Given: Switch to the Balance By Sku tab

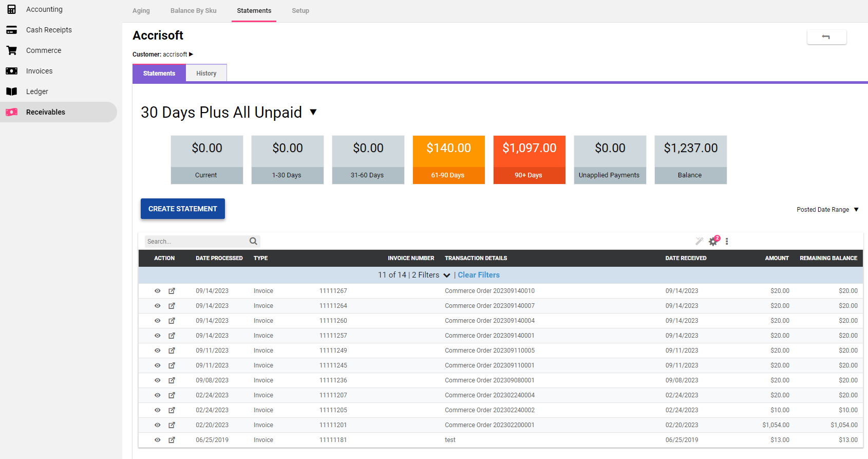Looking at the screenshot, I should pyautogui.click(x=194, y=11).
